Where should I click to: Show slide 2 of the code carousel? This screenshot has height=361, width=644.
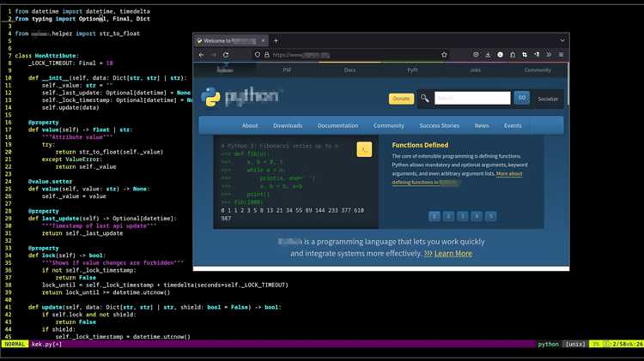point(448,216)
